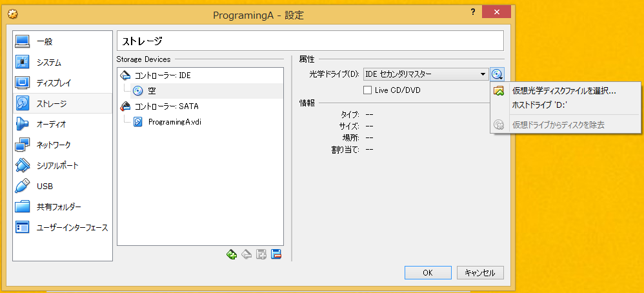Click the USB connector icon in sidebar
Image resolution: width=644 pixels, height=293 pixels.
[23, 186]
